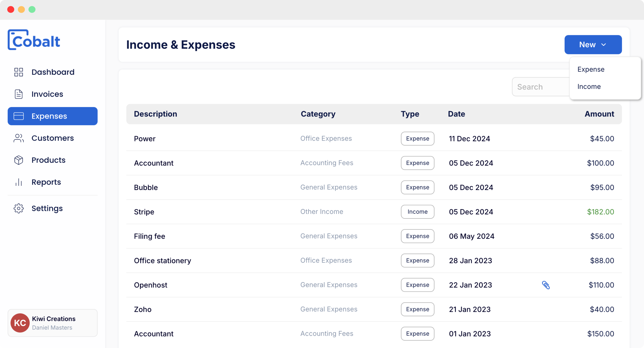This screenshot has width=644, height=348.
Task: Click the paperclip attachment on Openhost row
Action: (x=546, y=285)
